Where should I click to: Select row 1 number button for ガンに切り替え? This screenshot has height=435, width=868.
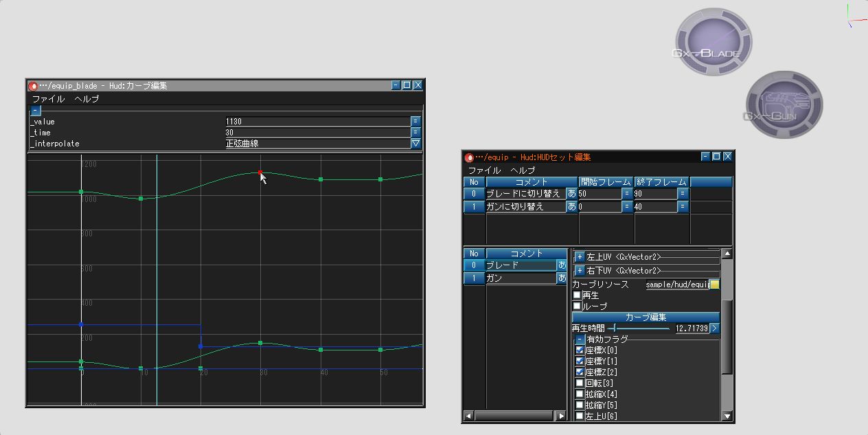[475, 206]
